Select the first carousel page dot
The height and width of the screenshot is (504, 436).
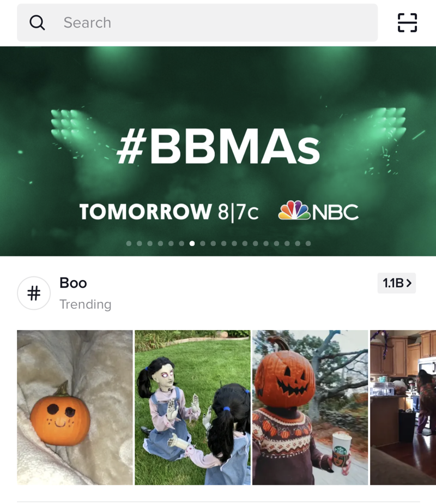(129, 243)
